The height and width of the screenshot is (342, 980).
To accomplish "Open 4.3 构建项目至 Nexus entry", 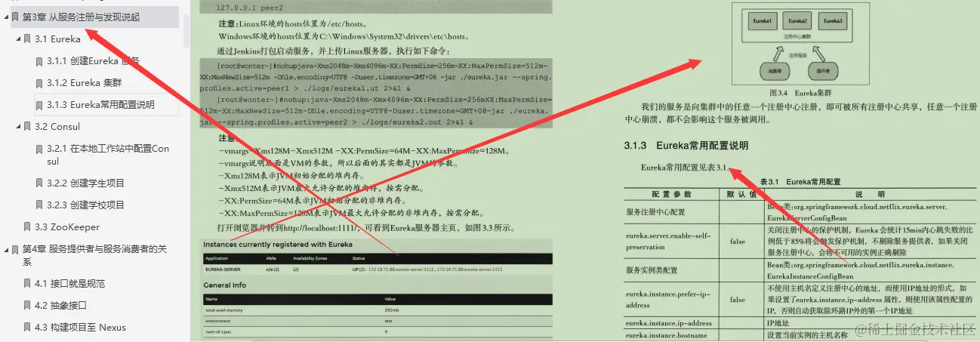I will (80, 328).
